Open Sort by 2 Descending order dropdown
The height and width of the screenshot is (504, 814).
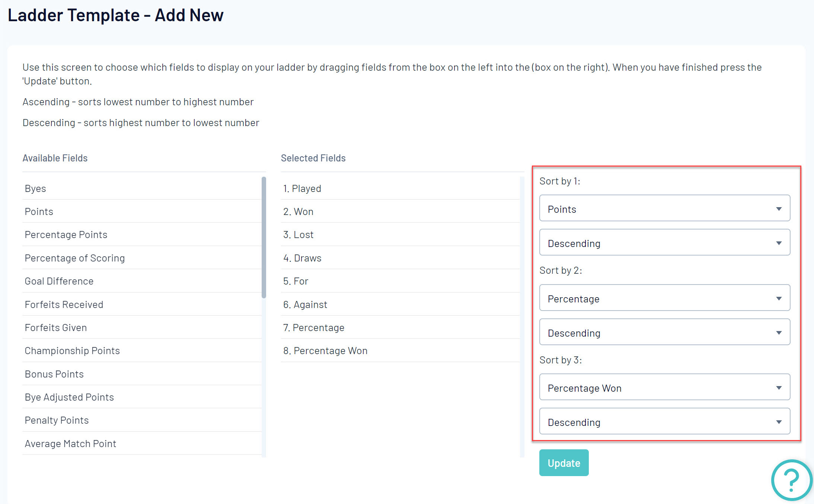point(664,332)
